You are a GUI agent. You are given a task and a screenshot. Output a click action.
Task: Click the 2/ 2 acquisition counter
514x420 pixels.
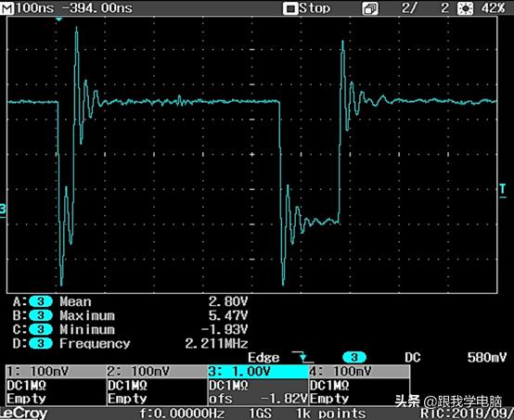tap(426, 8)
